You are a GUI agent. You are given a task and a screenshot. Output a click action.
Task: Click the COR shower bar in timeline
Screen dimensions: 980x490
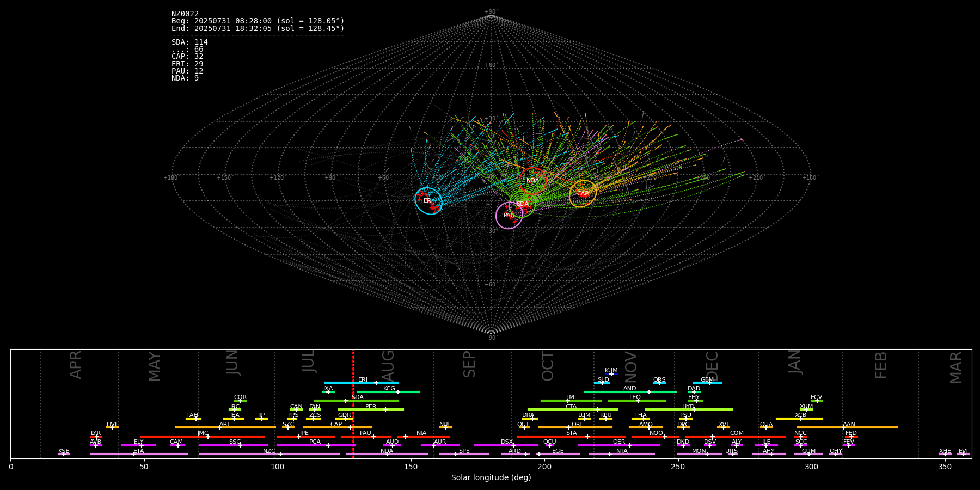[240, 401]
